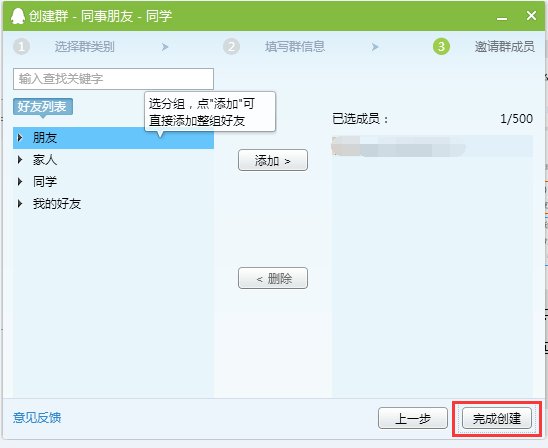
Task: Select the green step 3 circle
Action: coord(441,46)
